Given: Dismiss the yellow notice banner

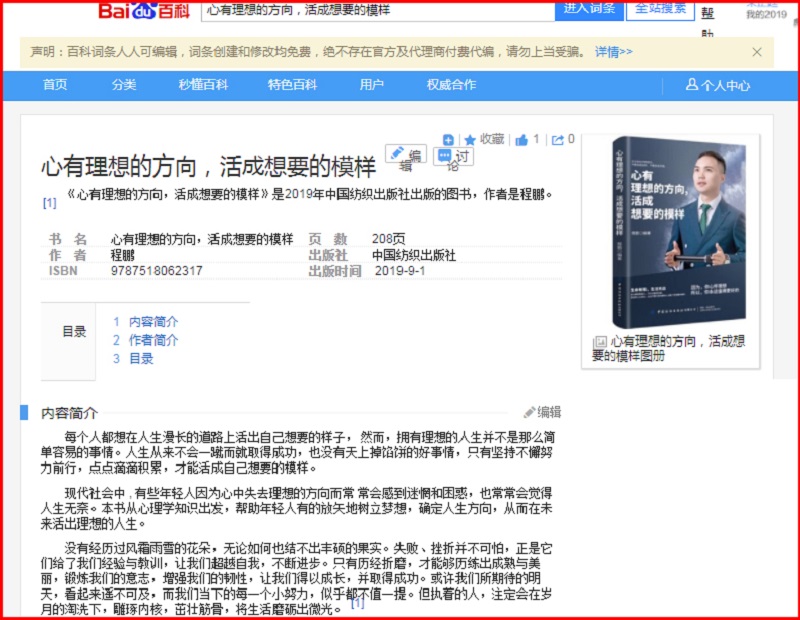Looking at the screenshot, I should [757, 52].
